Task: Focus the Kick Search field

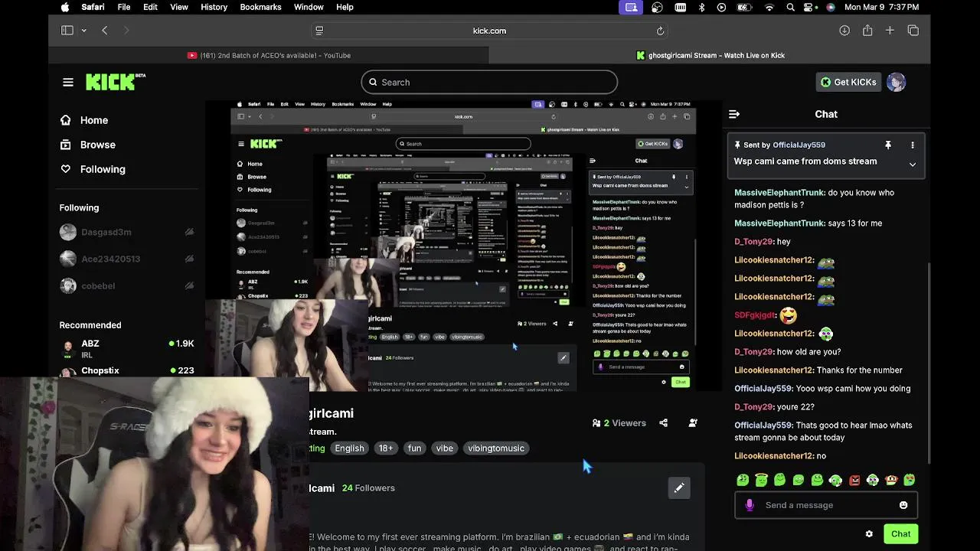Action: (489, 82)
